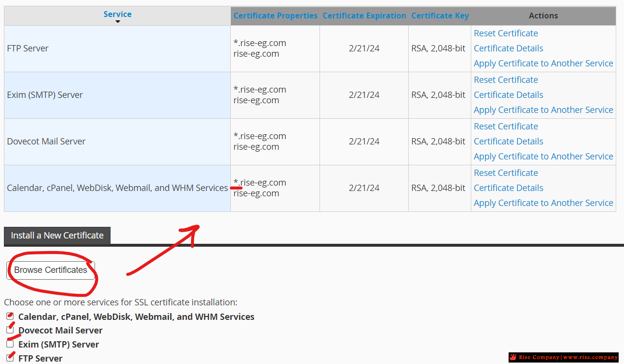This screenshot has width=624, height=364.
Task: Click RSA, 2,048-bit key in FTP Server row
Action: tap(438, 48)
